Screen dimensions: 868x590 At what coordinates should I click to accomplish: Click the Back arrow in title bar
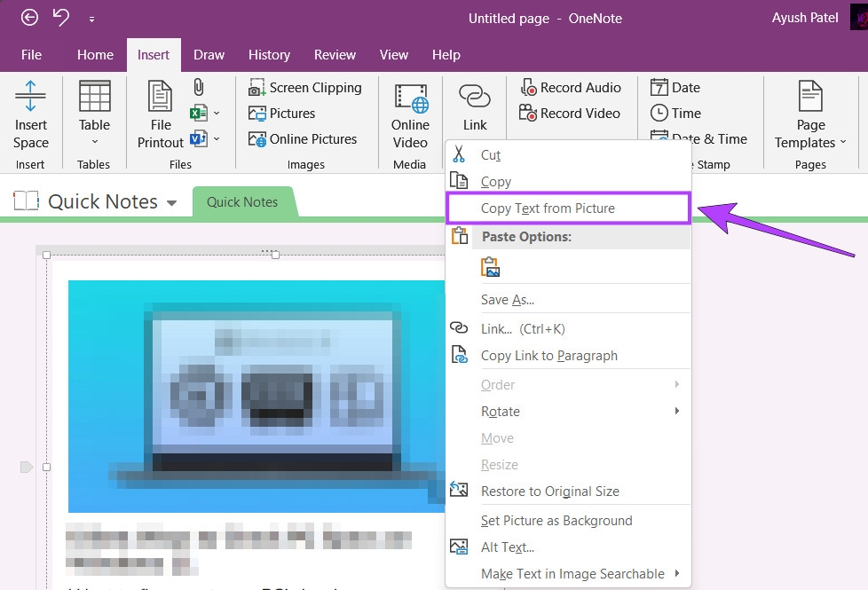click(29, 18)
